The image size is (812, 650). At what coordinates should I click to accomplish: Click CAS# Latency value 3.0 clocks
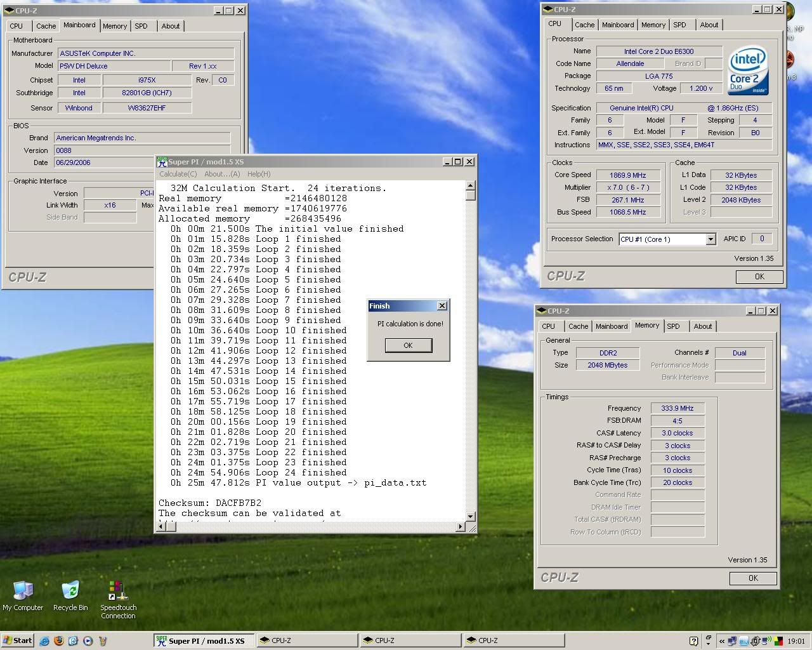point(678,433)
